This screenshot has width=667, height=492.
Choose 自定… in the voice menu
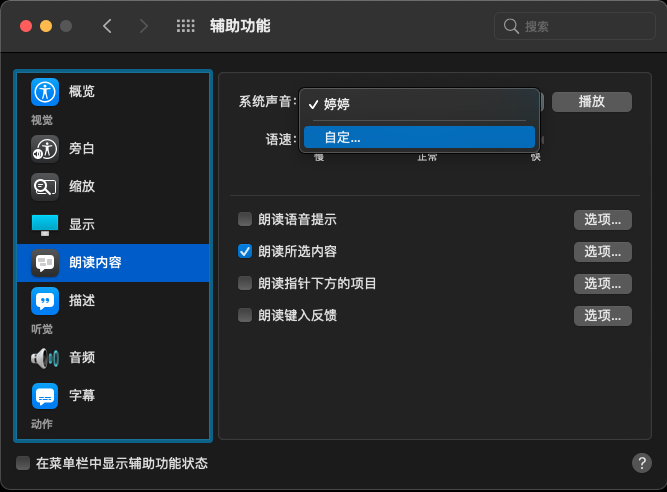click(419, 137)
